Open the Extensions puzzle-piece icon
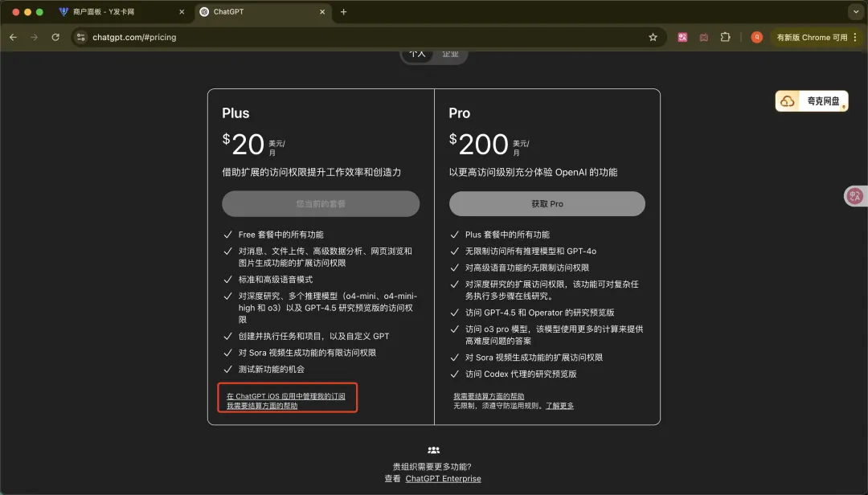The width and height of the screenshot is (868, 495). pos(726,37)
